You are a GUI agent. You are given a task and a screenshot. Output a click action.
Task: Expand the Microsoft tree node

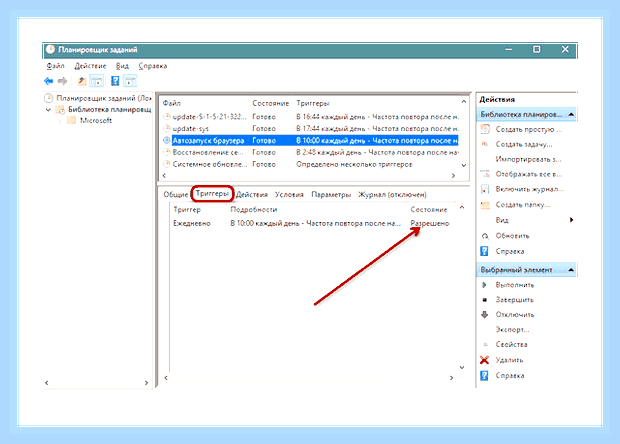coord(60,121)
